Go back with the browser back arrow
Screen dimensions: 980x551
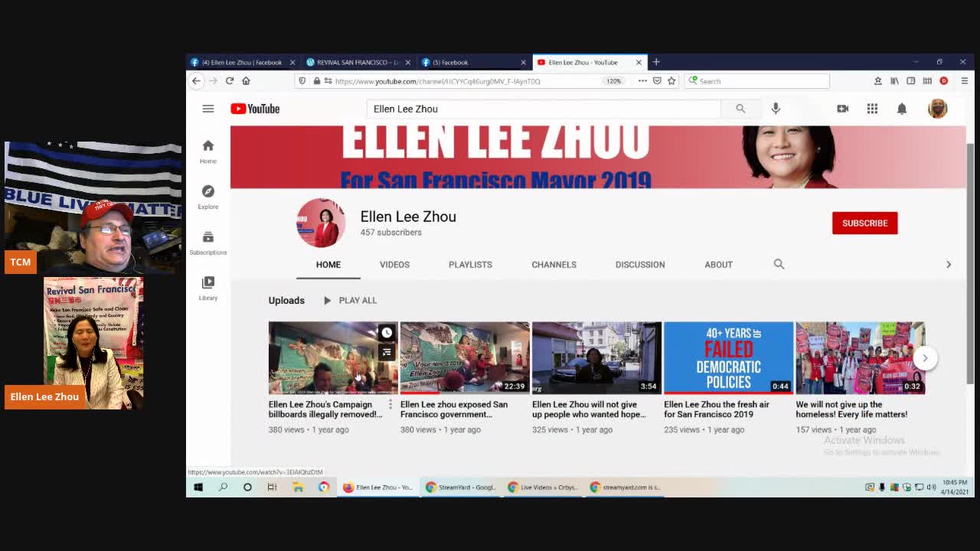click(x=196, y=80)
